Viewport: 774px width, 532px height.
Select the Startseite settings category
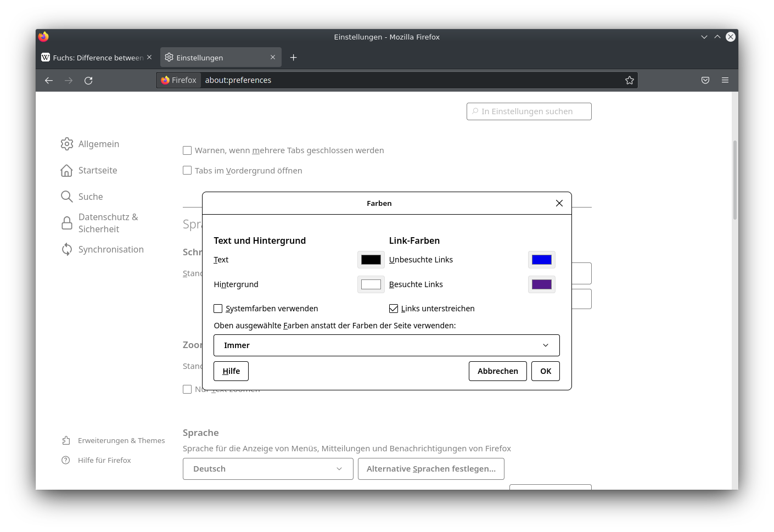(97, 171)
